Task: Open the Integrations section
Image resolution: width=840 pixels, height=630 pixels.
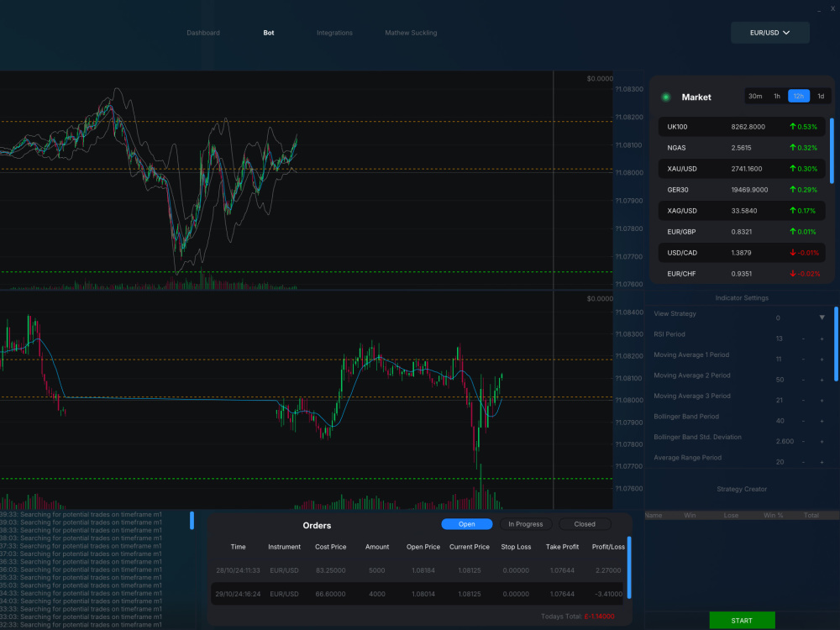Action: pos(334,32)
